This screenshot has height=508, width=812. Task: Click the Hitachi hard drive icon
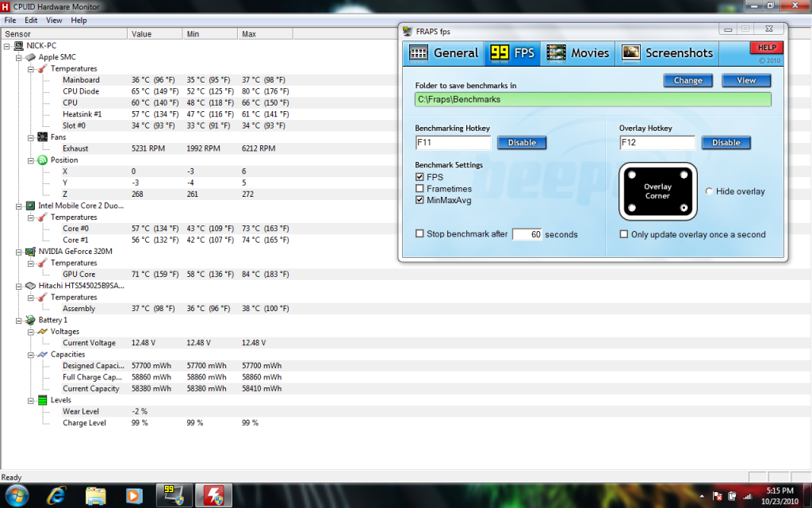31,286
